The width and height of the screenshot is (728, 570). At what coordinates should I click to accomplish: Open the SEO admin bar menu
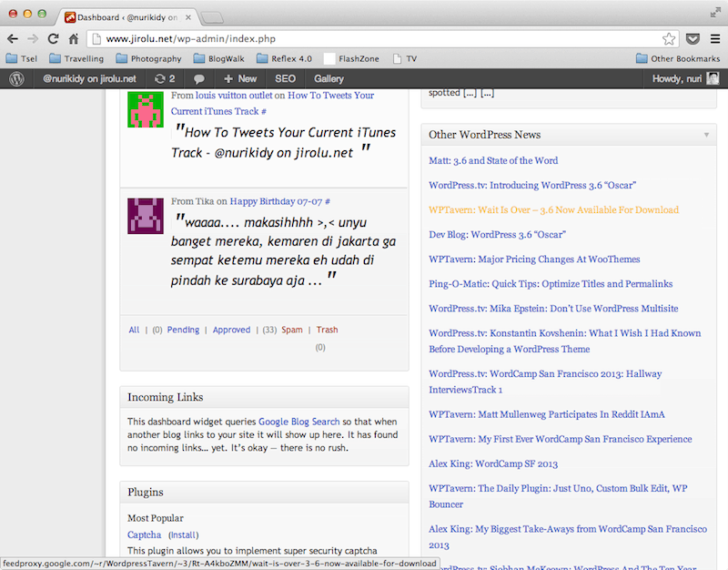click(x=285, y=79)
